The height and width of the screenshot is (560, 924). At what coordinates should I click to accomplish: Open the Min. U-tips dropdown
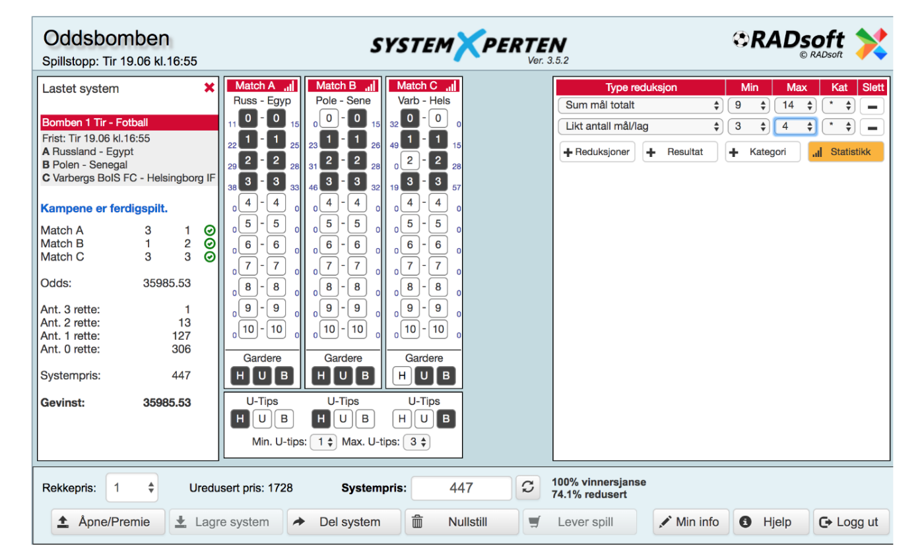pyautogui.click(x=323, y=443)
